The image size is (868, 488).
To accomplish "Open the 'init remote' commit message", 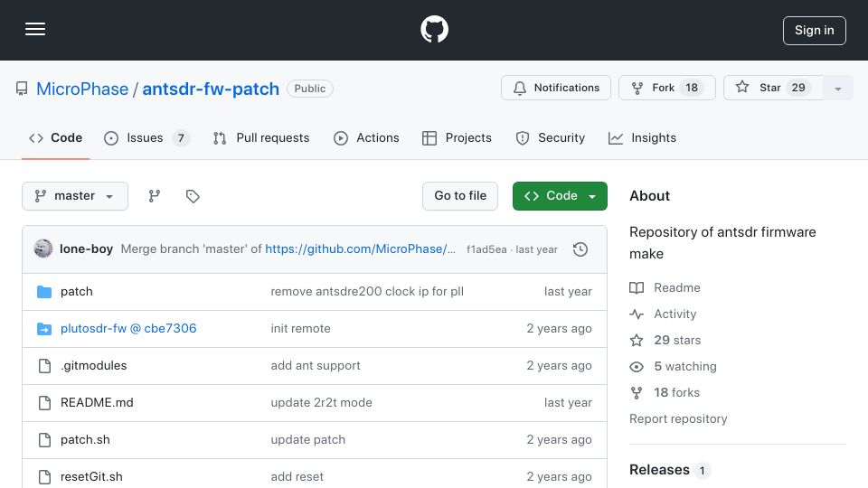I will (300, 329).
